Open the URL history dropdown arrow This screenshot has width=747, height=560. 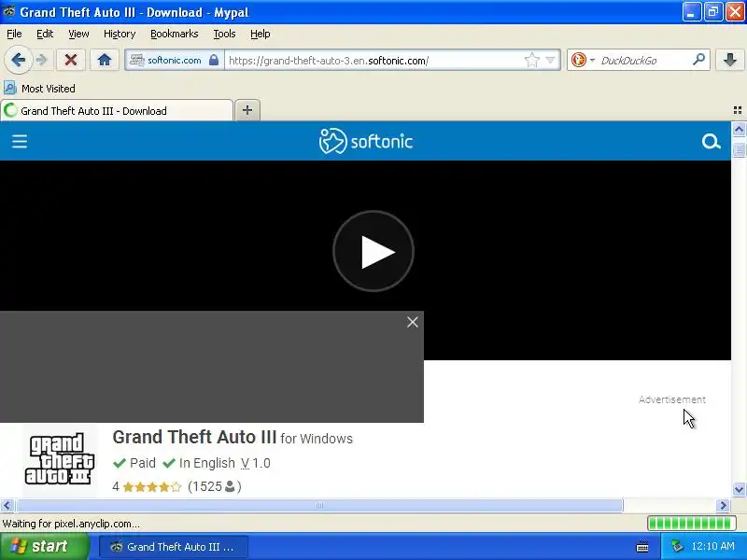coord(550,60)
